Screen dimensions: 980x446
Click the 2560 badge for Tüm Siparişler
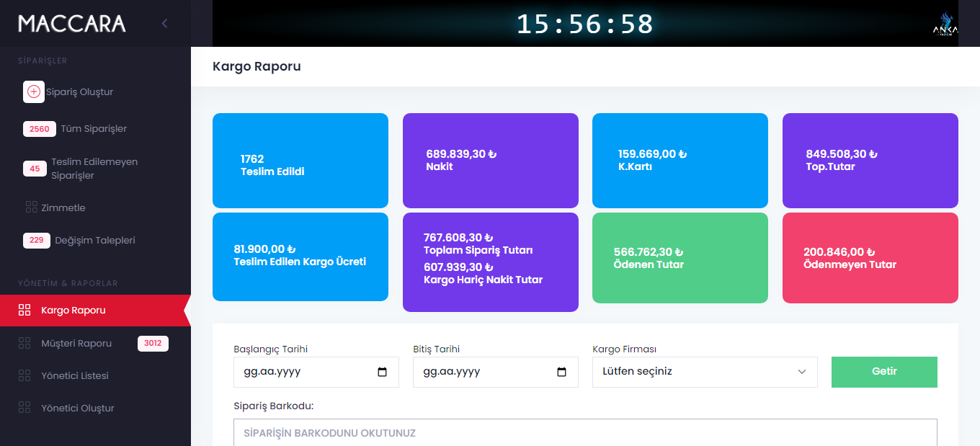(39, 129)
